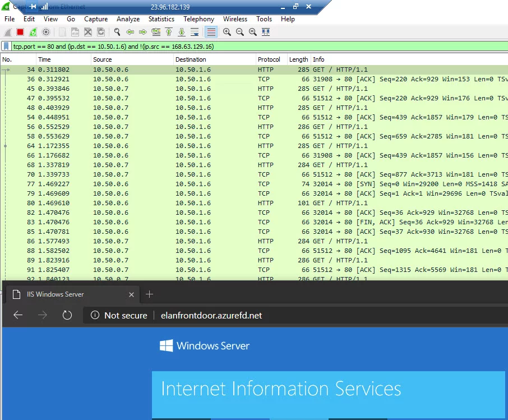The width and height of the screenshot is (508, 420).
Task: Sort by the Destination column header
Action: tap(215, 59)
